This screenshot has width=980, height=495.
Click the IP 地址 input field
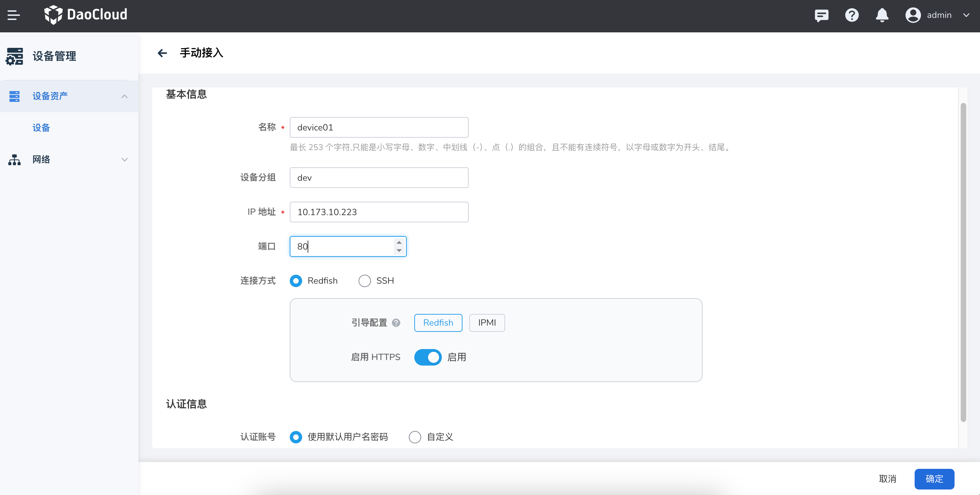pos(379,212)
